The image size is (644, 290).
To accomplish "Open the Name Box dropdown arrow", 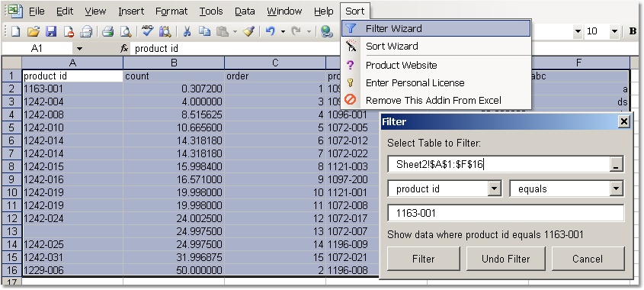I will click(79, 49).
